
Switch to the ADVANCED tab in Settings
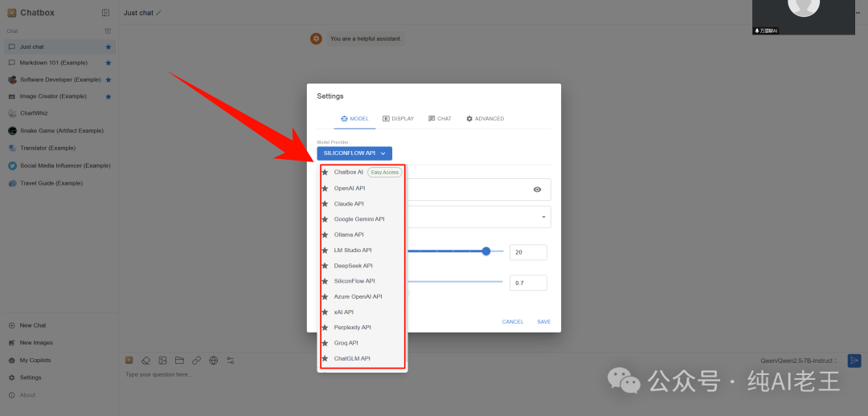pyautogui.click(x=485, y=118)
